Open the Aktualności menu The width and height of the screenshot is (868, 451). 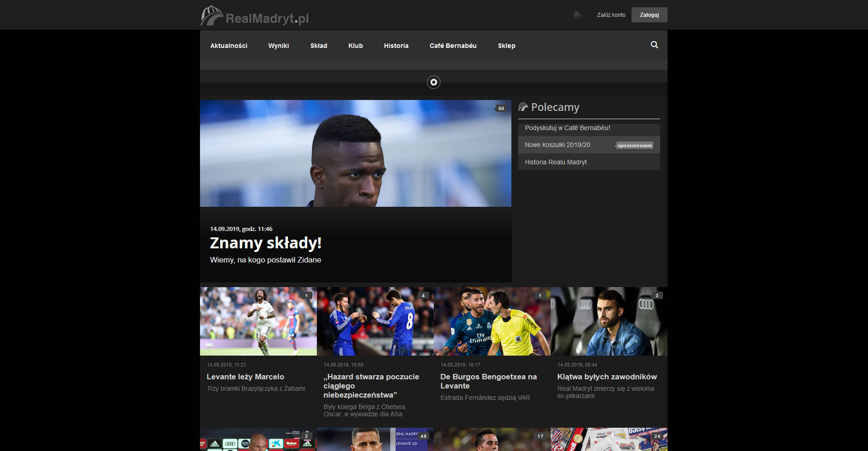pyautogui.click(x=229, y=46)
